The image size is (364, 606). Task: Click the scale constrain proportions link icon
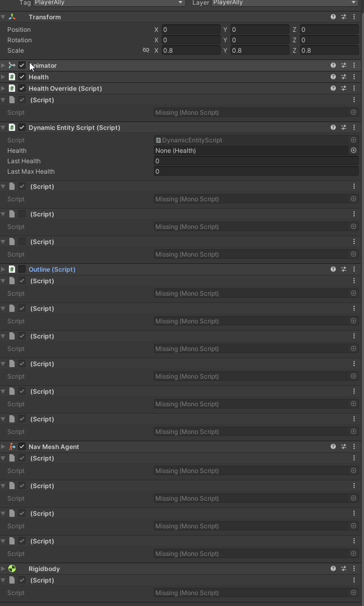pyautogui.click(x=146, y=51)
